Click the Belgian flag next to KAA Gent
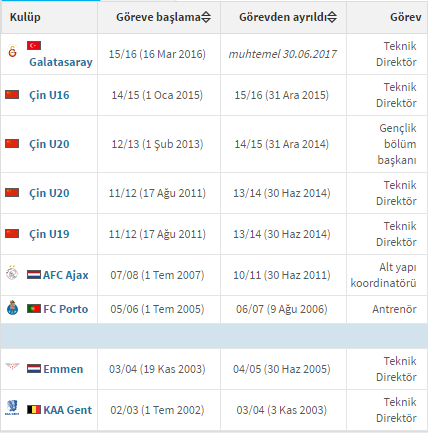 point(34,409)
